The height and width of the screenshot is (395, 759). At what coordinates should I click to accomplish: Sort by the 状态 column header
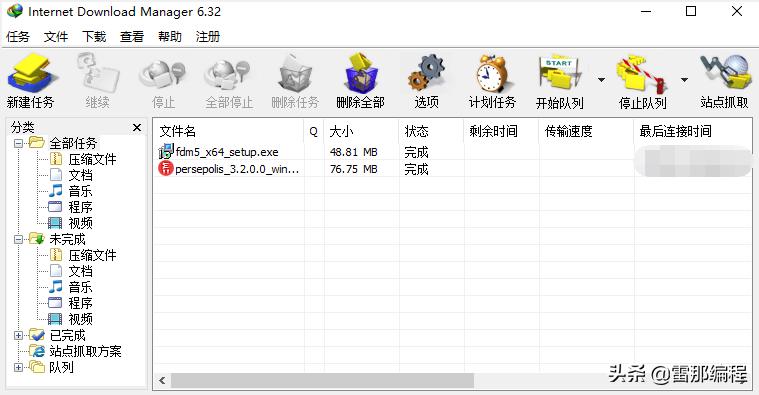[x=431, y=131]
